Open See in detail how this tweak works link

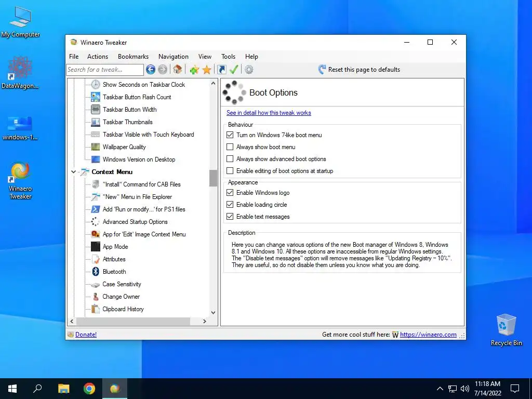pyautogui.click(x=269, y=113)
